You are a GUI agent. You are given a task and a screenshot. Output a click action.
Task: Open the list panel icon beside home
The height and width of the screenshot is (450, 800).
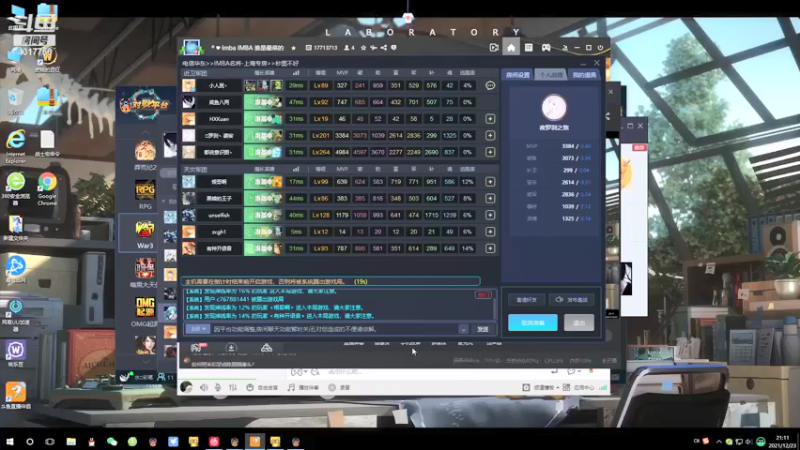(529, 47)
